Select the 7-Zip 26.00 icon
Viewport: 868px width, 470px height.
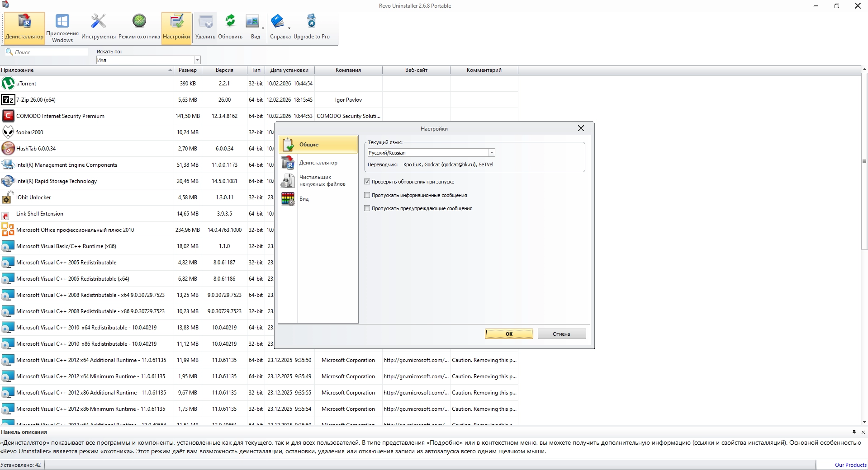click(8, 100)
